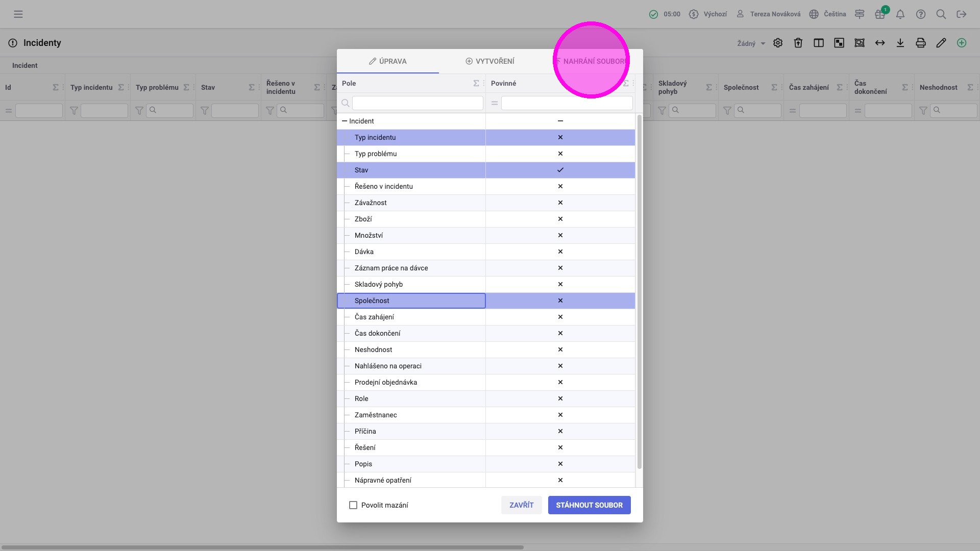This screenshot has width=980, height=551.
Task: Click the pencil edit toolbar icon
Action: coord(941,43)
